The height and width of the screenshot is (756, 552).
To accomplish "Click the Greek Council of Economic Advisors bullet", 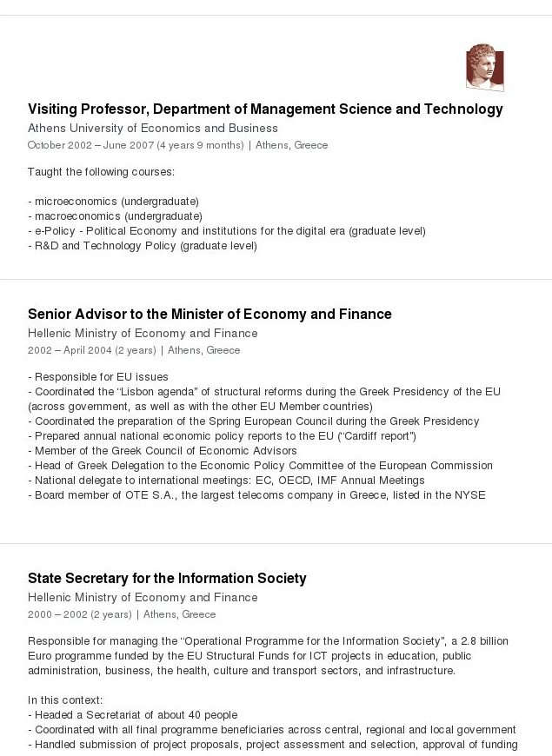I will point(163,451).
